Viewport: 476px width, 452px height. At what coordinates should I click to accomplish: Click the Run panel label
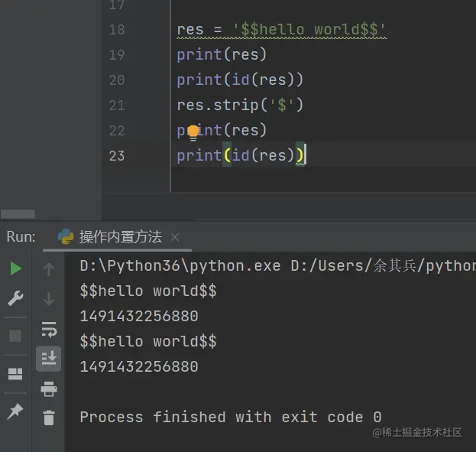tap(21, 237)
